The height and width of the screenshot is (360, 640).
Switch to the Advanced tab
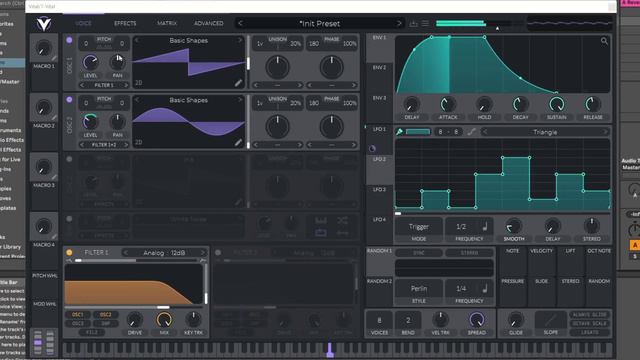[209, 23]
